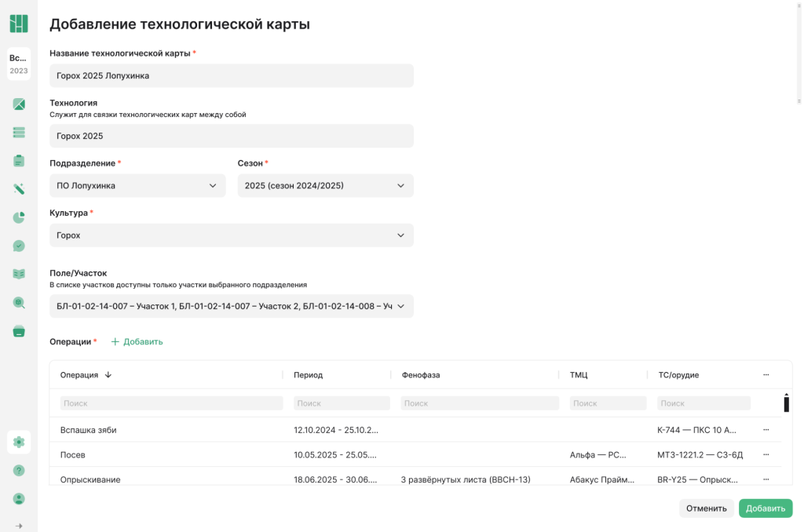Viewport: 804px width, 532px height.
Task: Open the open-book reference icon
Action: coord(19,274)
